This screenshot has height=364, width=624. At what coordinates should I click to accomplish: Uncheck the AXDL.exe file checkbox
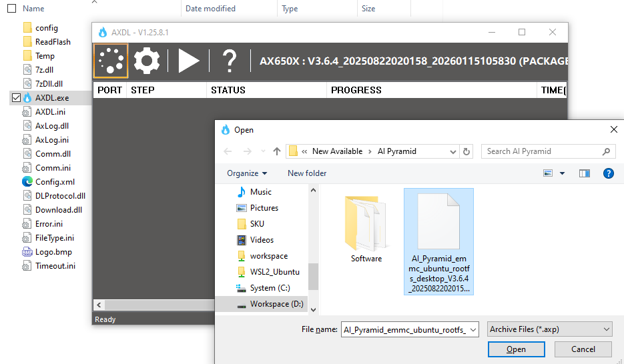(16, 98)
